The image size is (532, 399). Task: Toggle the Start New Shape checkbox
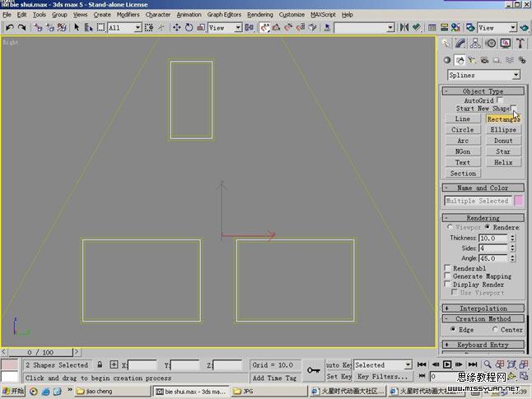click(513, 108)
